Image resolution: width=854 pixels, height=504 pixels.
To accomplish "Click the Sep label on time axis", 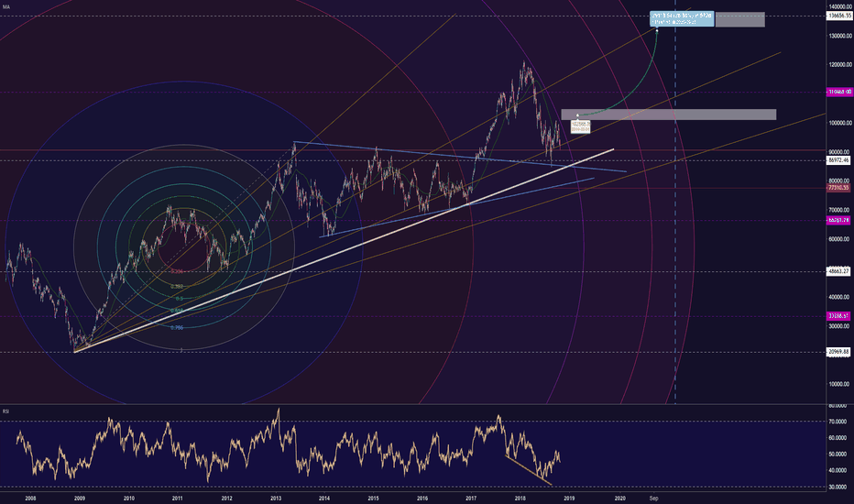I will (x=653, y=498).
